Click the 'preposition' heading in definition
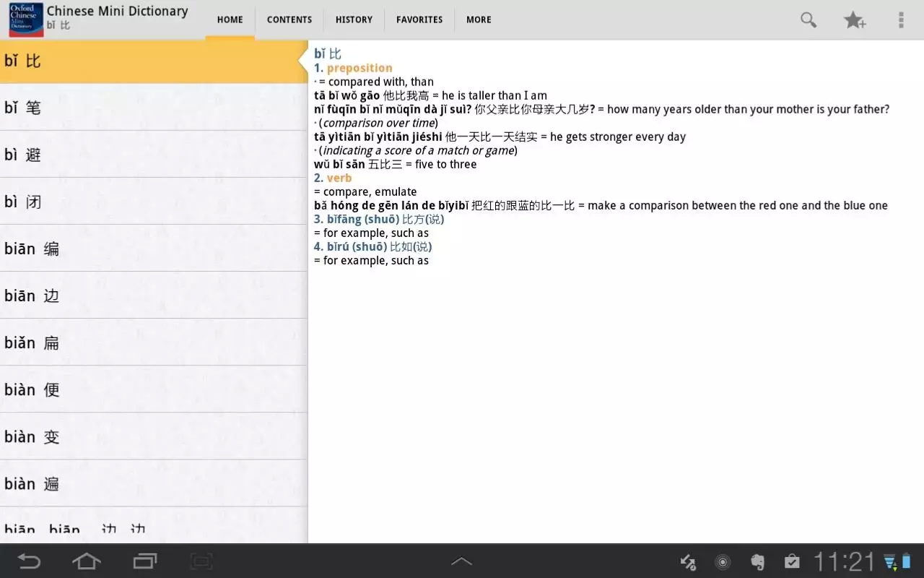Screen dimensions: 924x578 coord(359,68)
